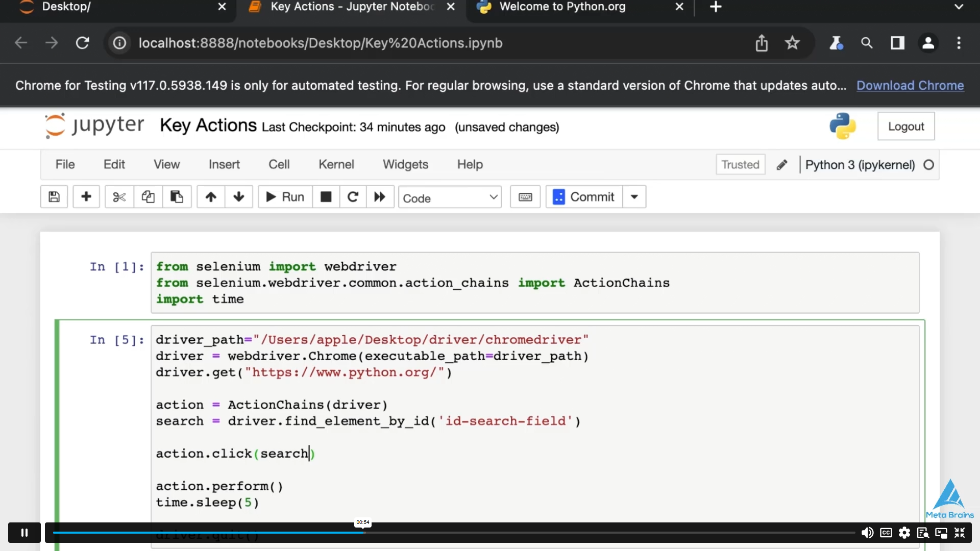Pause the video playback
980x551 pixels.
(x=24, y=533)
